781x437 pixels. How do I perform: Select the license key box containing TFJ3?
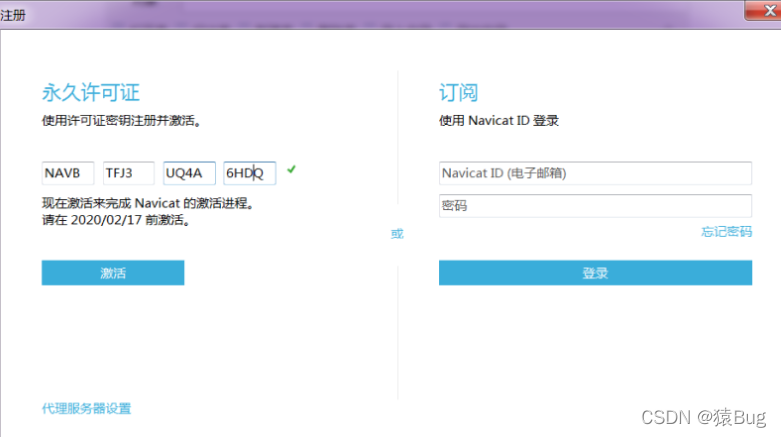click(x=129, y=173)
